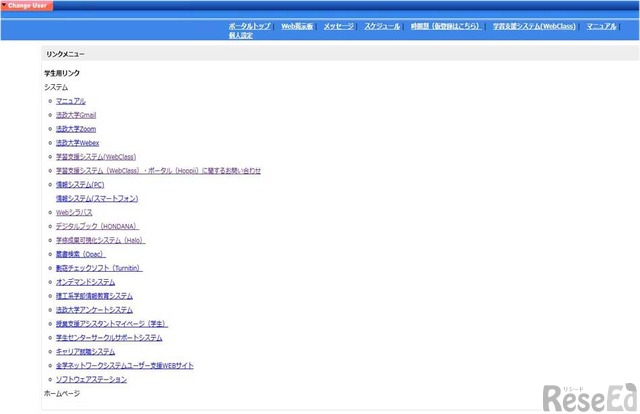
Task: Click the Change User button
Action: click(x=26, y=6)
